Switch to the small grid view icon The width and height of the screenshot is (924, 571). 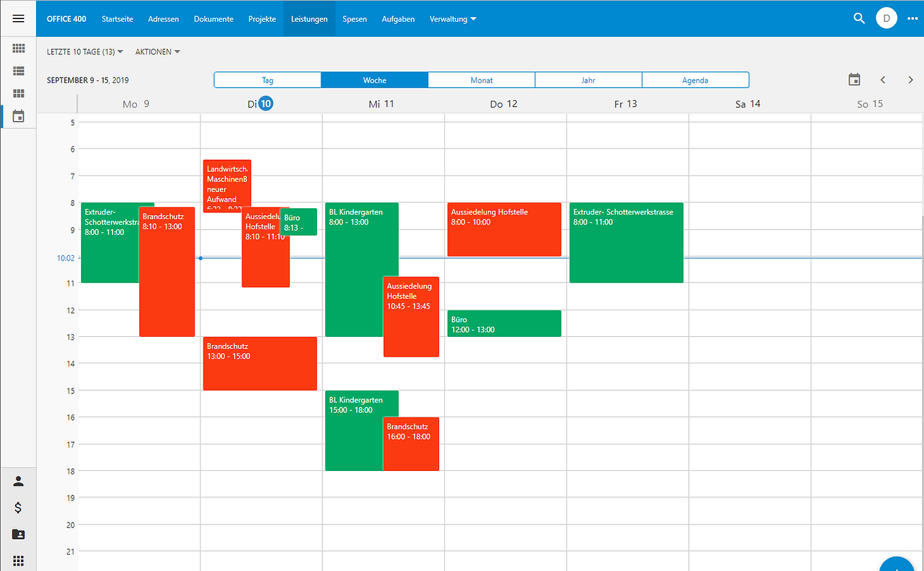pos(18,48)
